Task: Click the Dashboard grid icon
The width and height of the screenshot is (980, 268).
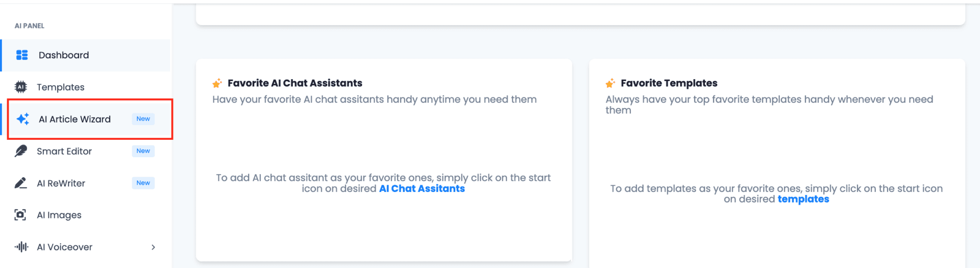Action: tap(22, 55)
